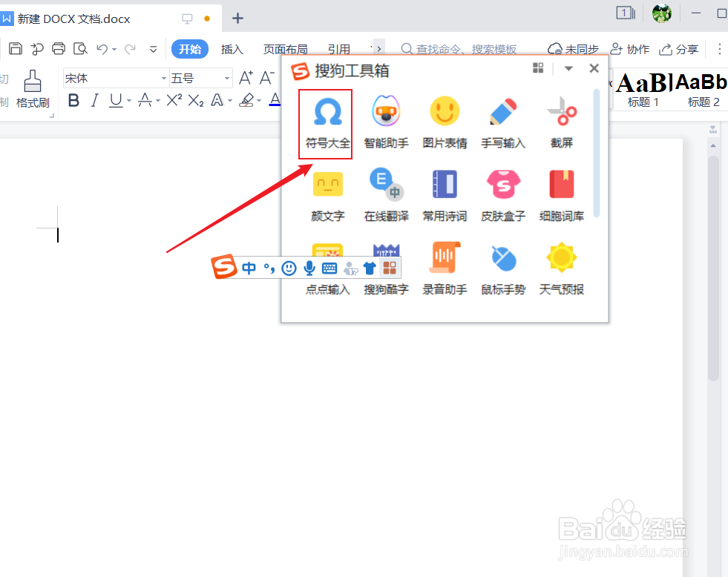The height and width of the screenshot is (577, 728).
Task: Click the 协作 collaboration button
Action: point(630,49)
